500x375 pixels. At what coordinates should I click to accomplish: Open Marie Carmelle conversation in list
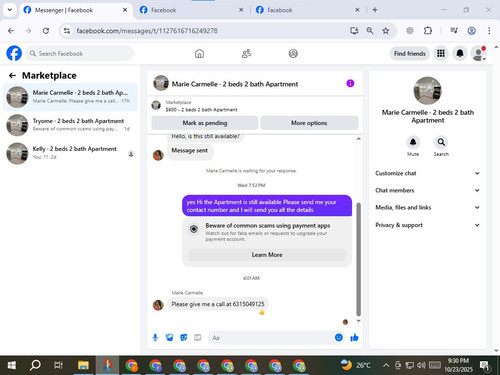coord(70,97)
